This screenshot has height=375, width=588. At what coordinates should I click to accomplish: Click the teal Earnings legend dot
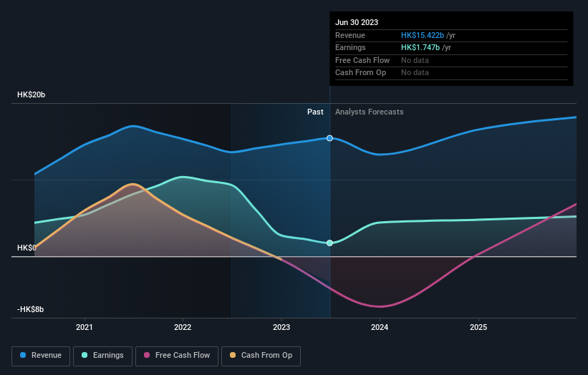85,355
